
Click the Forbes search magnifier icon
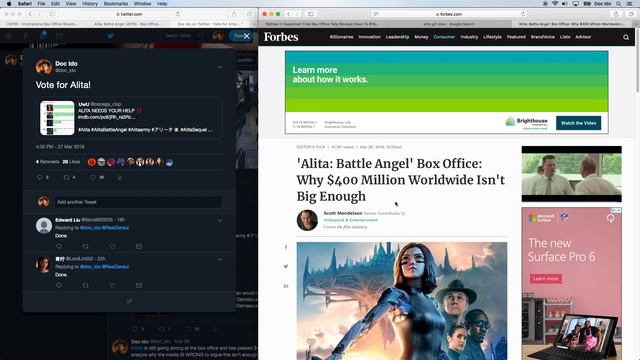click(626, 37)
